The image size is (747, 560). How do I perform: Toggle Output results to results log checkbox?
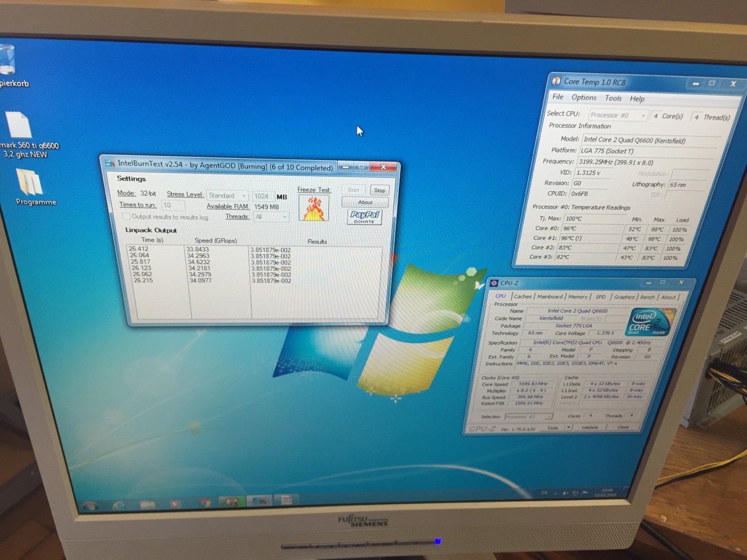126,216
